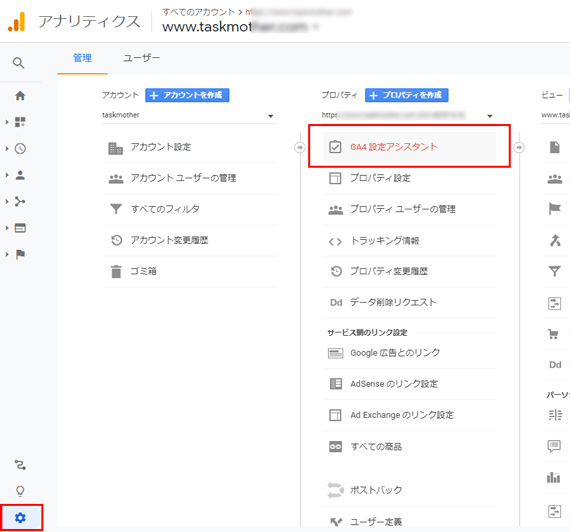
Task: Click すべてのアカウント breadcrumb text
Action: click(199, 12)
